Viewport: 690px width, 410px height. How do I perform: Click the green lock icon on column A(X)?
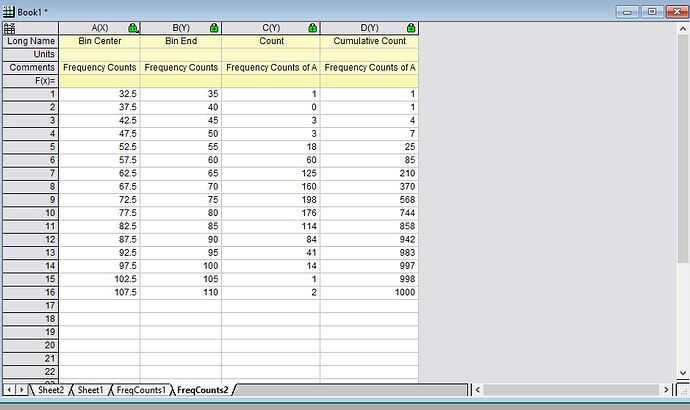point(133,28)
